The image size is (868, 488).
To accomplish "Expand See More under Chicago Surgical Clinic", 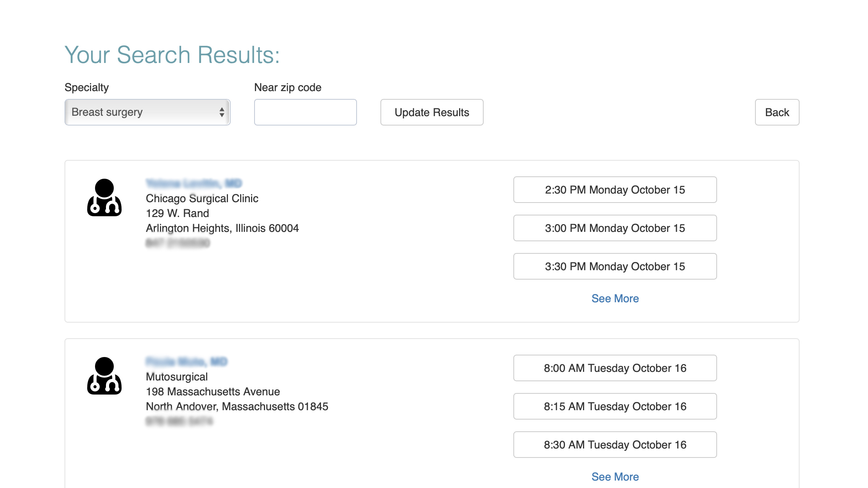I will click(x=615, y=298).
